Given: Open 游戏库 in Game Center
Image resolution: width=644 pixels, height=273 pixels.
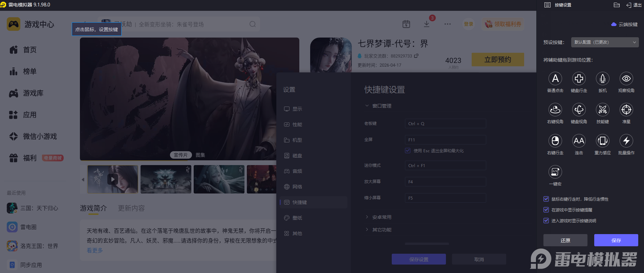Looking at the screenshot, I should tap(26, 93).
